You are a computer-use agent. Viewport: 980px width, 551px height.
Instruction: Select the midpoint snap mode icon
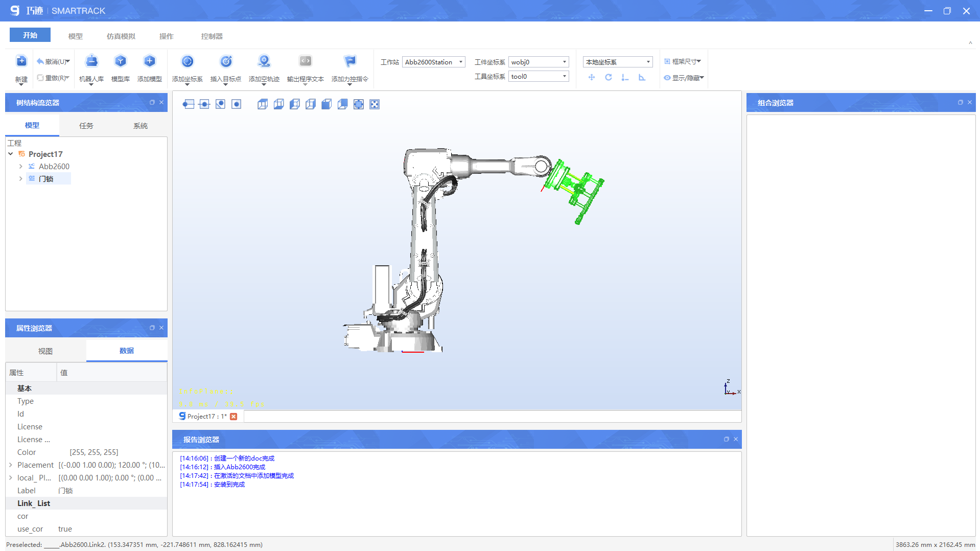click(x=204, y=104)
